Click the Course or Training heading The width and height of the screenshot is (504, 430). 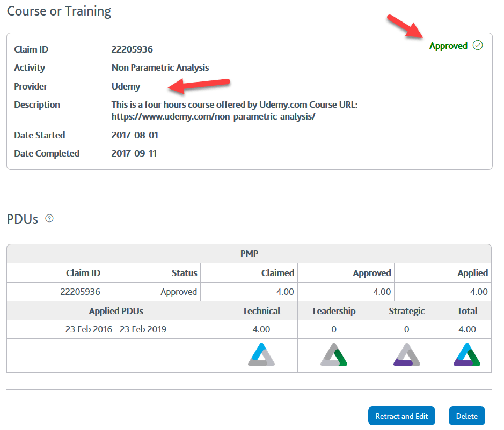[59, 11]
